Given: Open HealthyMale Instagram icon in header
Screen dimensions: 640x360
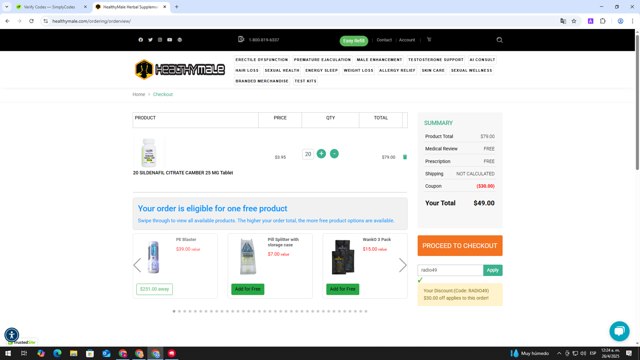Looking at the screenshot, I should click(160, 40).
